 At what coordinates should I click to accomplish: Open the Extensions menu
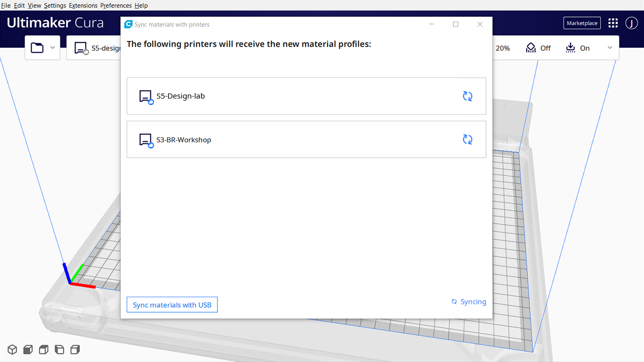[x=83, y=6]
